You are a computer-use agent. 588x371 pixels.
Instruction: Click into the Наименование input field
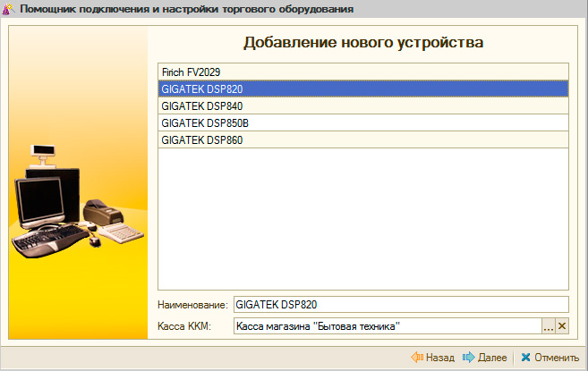(401, 304)
